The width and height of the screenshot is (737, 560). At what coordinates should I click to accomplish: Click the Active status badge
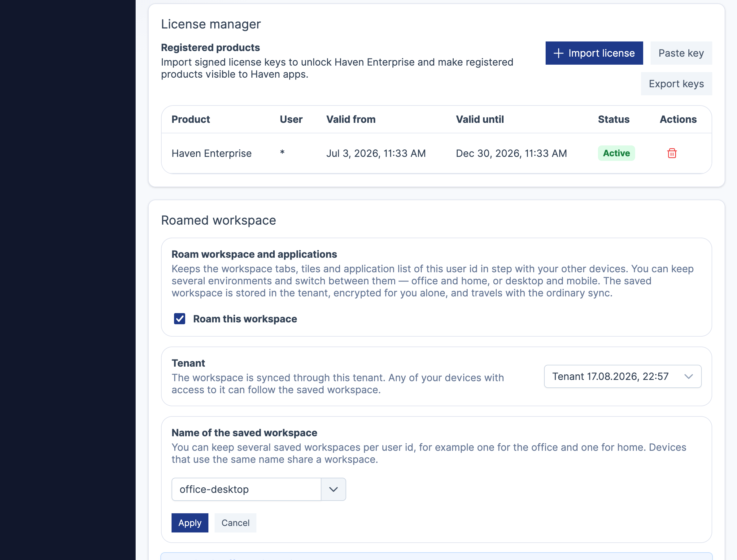point(616,153)
